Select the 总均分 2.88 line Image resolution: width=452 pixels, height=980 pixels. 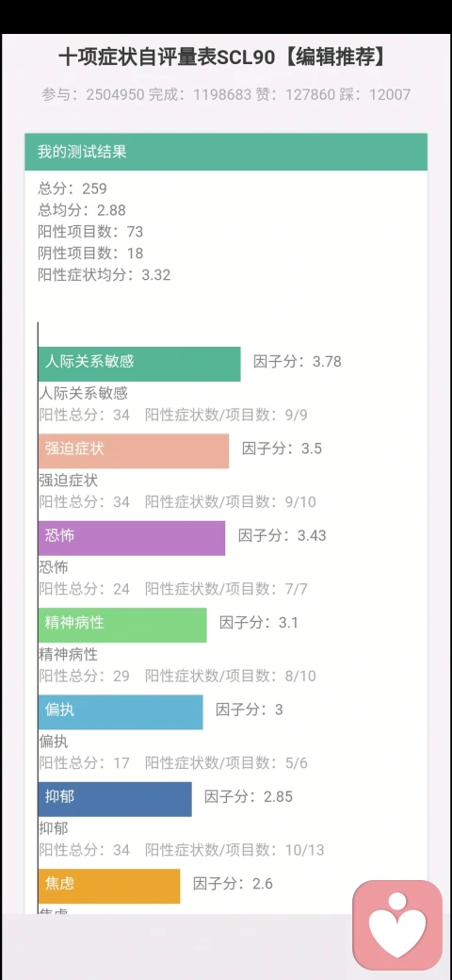pos(82,210)
